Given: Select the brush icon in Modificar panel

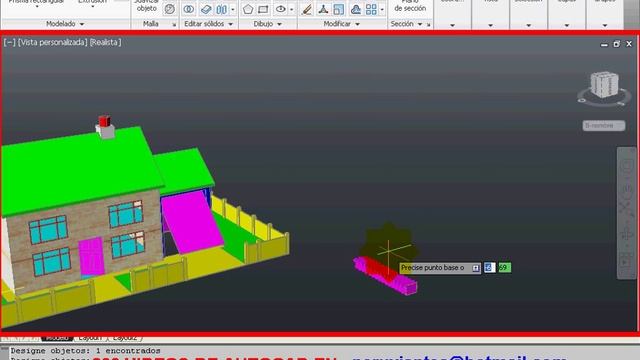Looking at the screenshot, I should (307, 9).
